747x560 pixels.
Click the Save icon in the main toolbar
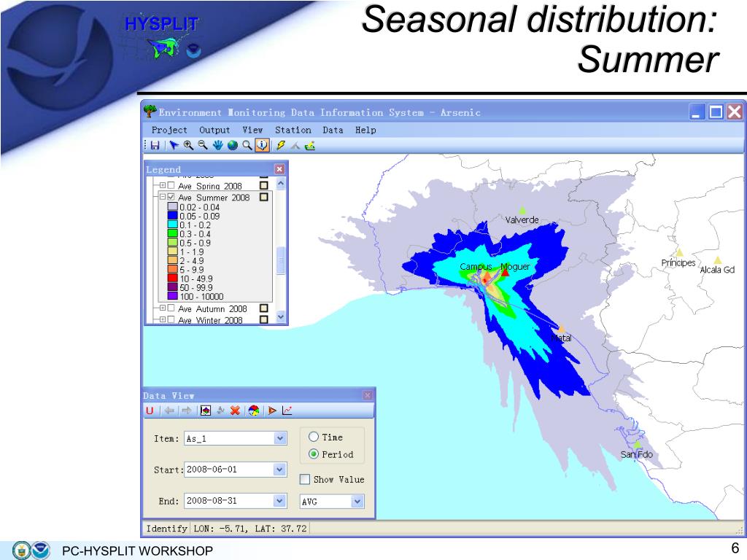[155, 145]
